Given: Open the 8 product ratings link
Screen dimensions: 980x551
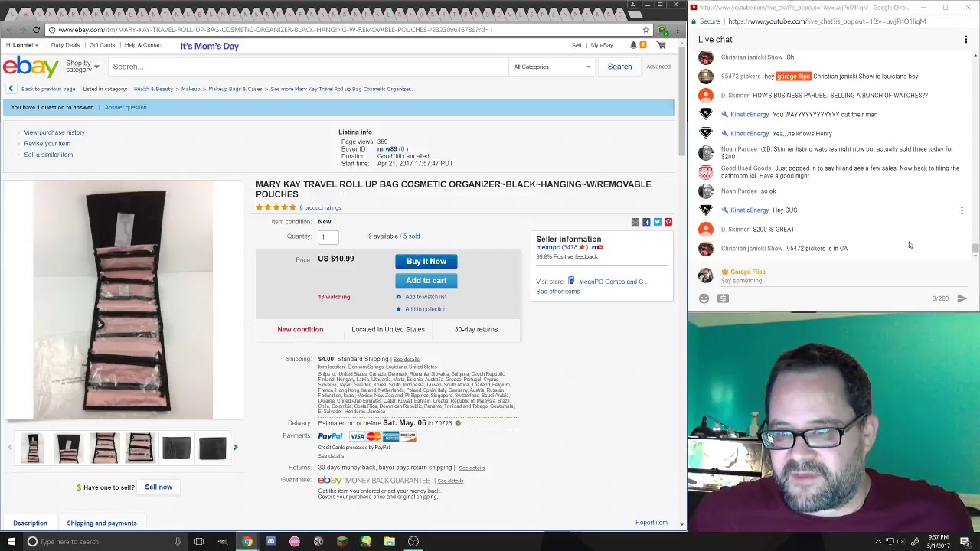Looking at the screenshot, I should (x=320, y=208).
